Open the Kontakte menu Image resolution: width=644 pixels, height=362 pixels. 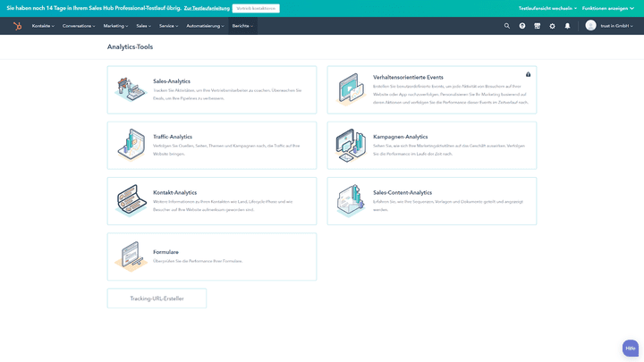click(43, 26)
